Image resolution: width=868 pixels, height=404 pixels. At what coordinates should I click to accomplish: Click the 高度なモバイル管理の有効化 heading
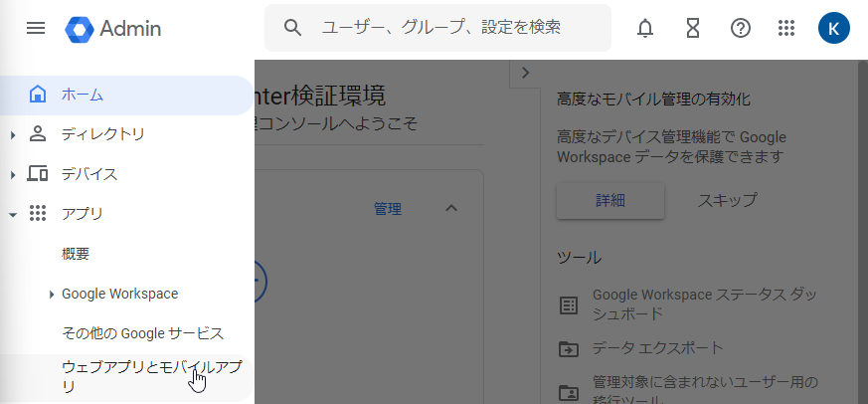tap(653, 100)
